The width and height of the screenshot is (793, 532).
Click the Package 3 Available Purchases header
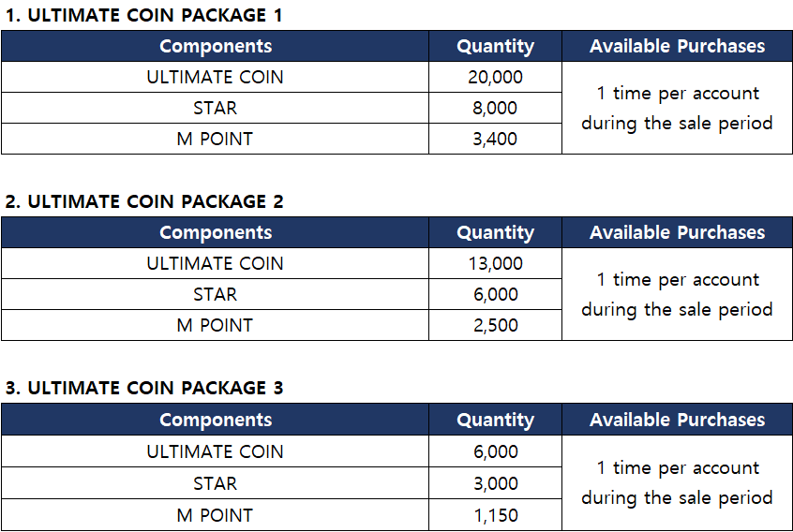tap(677, 420)
